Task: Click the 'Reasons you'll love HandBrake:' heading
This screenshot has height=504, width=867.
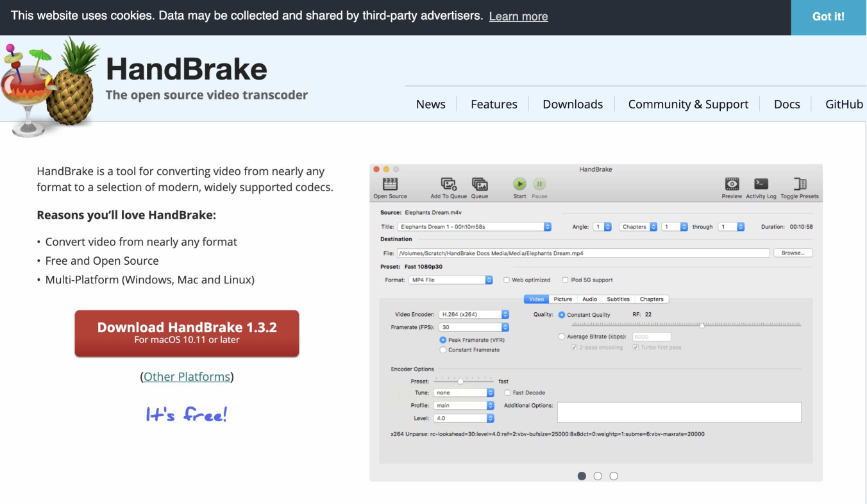Action: (x=126, y=215)
